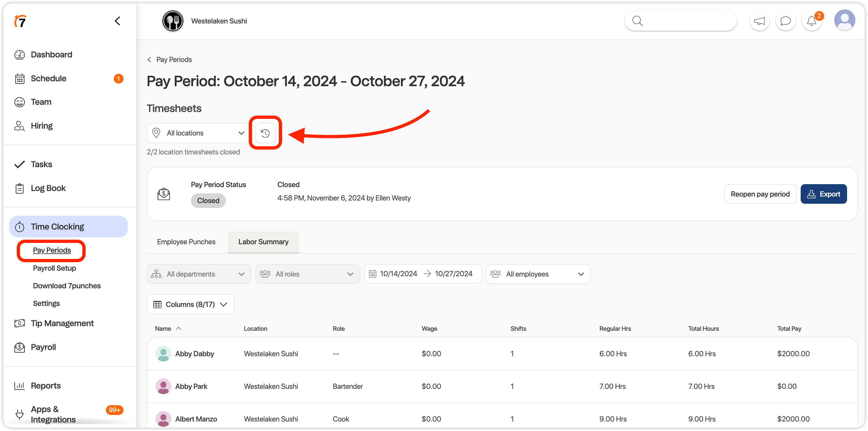The height and width of the screenshot is (431, 868).
Task: Collapse the sidebar with the chevron arrow
Action: pos(117,21)
